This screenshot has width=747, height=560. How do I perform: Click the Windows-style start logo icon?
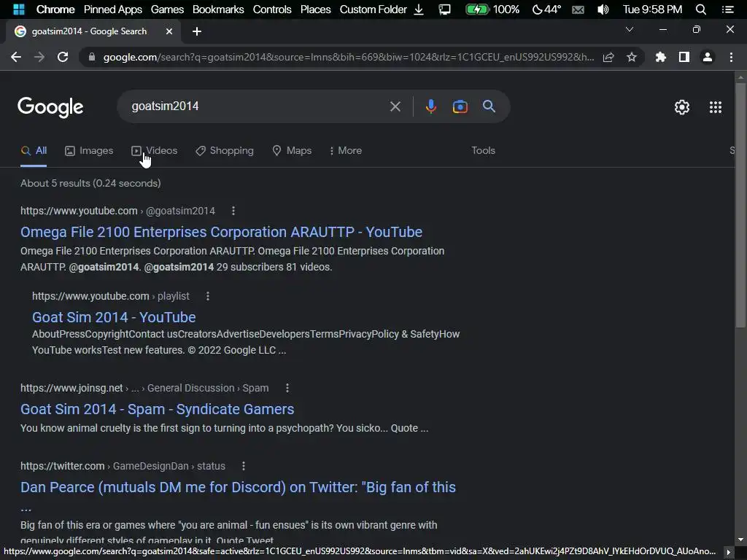pyautogui.click(x=18, y=9)
